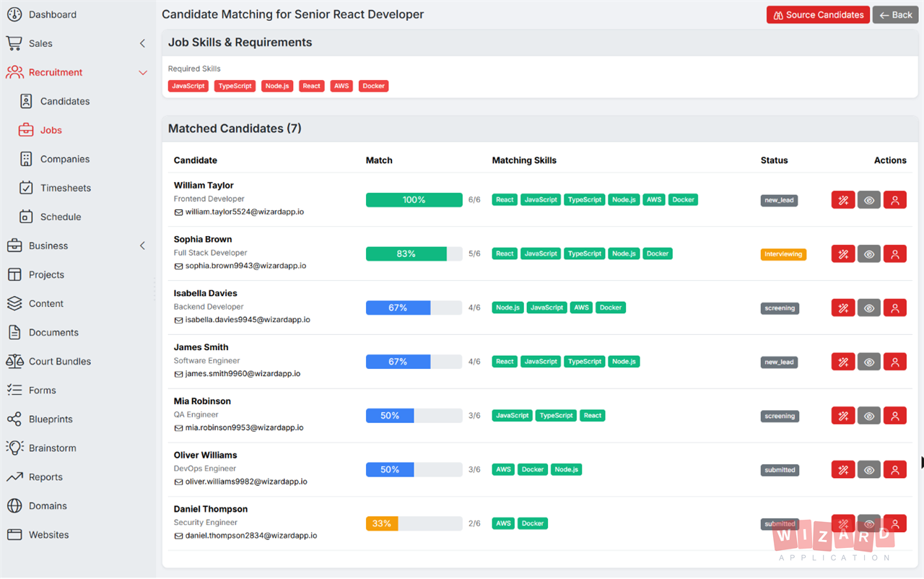Expand the Sales menu chevron
The width and height of the screenshot is (924, 579).
click(142, 43)
